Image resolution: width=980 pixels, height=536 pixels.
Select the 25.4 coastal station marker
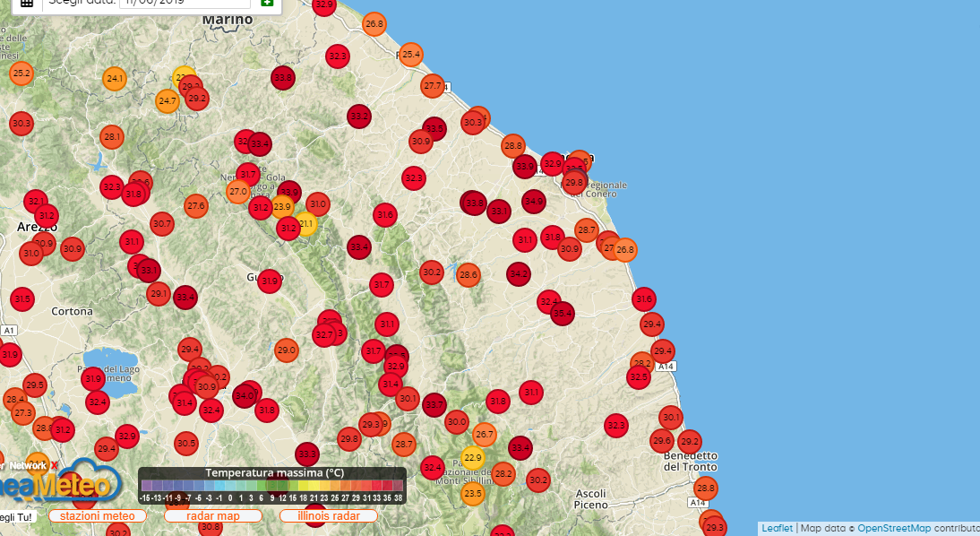coord(410,55)
